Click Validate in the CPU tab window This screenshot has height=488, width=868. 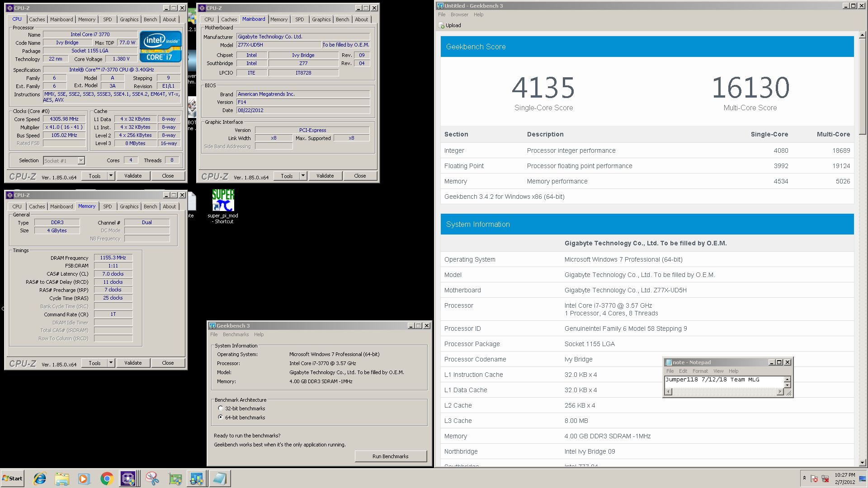133,176
